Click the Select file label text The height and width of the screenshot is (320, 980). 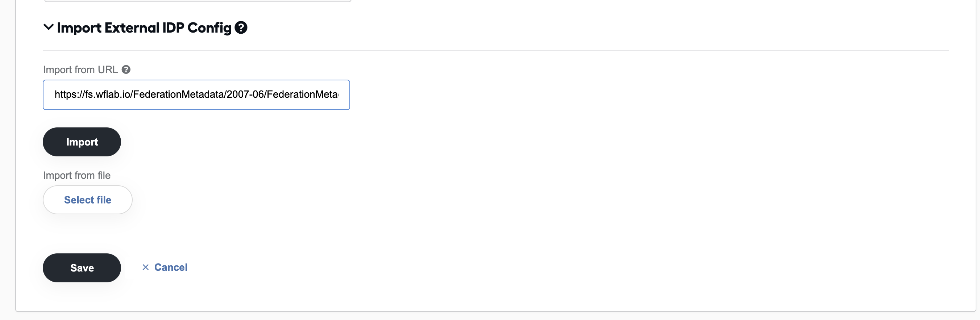click(88, 200)
